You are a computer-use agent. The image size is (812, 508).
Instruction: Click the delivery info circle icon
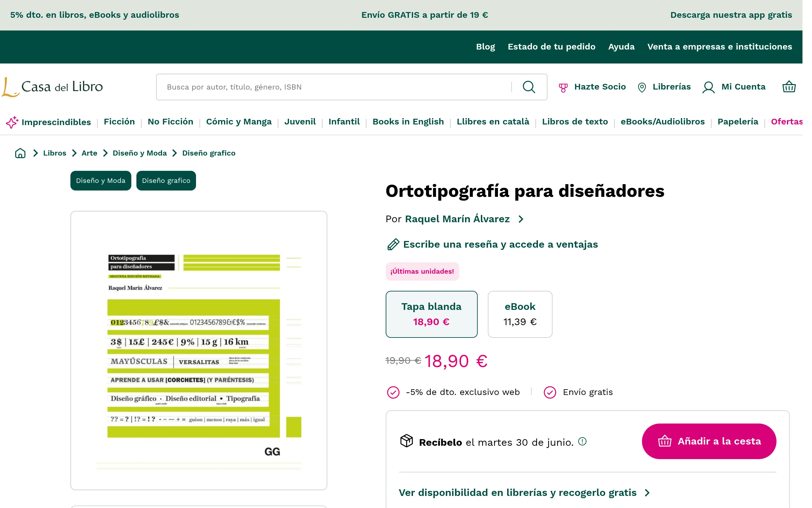point(582,441)
